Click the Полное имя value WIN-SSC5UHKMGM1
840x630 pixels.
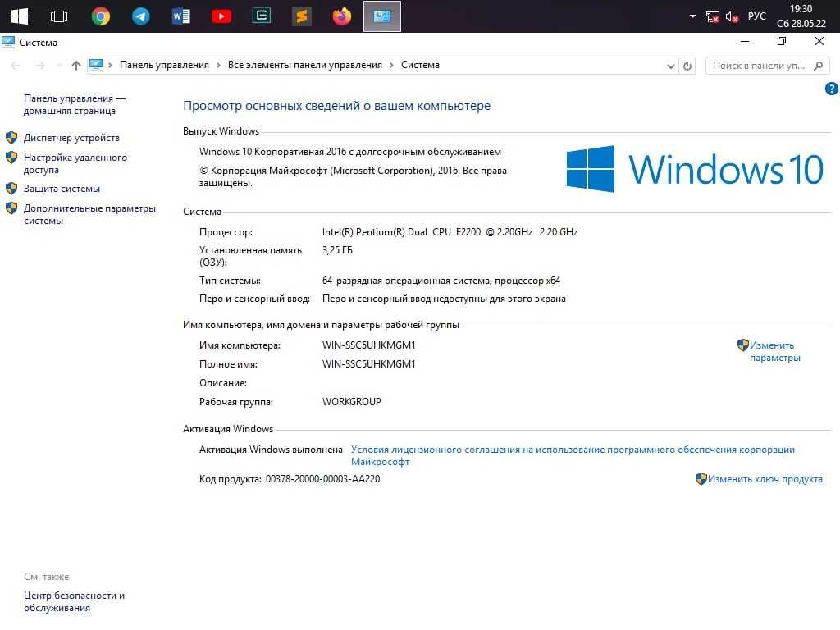368,363
